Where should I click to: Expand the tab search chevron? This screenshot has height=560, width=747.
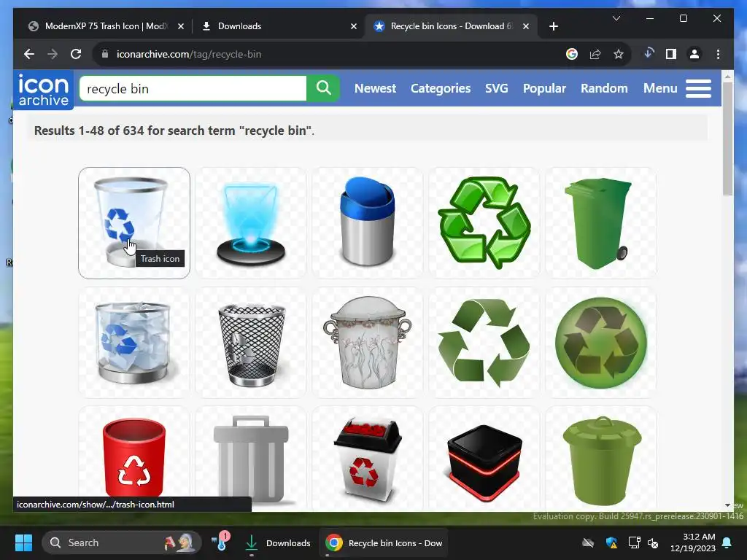point(616,18)
